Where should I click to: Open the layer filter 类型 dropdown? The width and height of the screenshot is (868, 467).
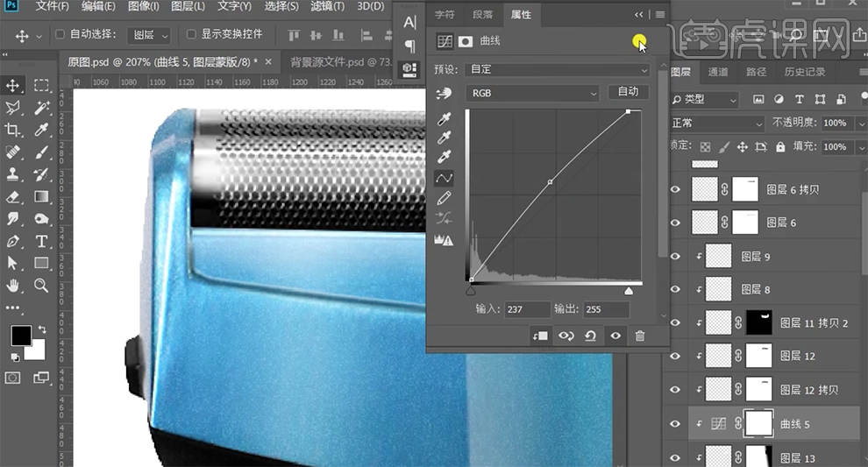706,100
